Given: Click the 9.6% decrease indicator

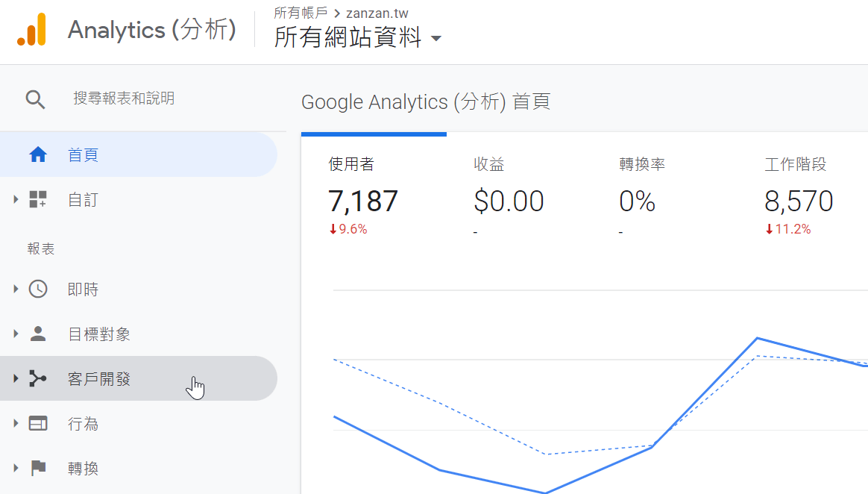Looking at the screenshot, I should (x=348, y=229).
